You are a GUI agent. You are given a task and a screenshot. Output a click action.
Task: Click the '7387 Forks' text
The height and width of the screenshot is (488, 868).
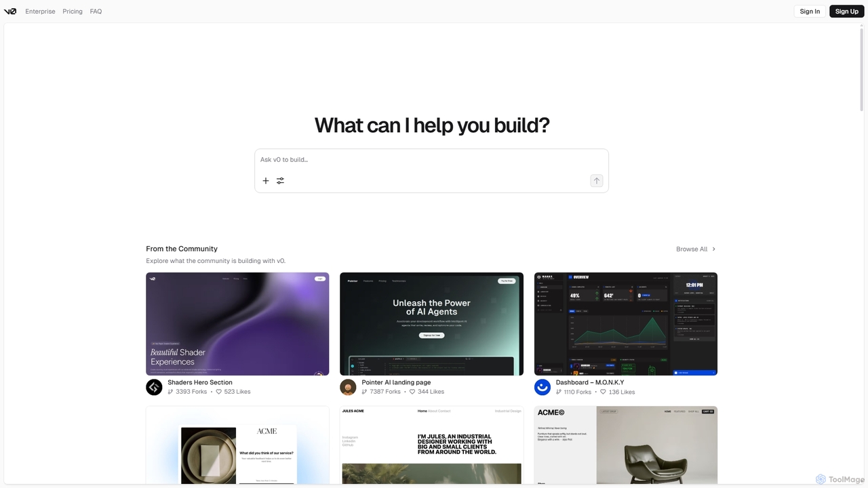click(385, 392)
